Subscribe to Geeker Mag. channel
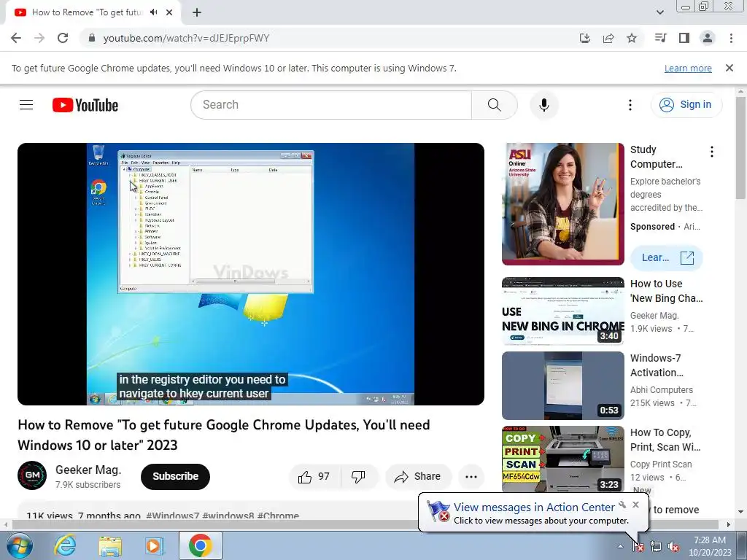Screen dimensions: 747x560 [x=175, y=477]
